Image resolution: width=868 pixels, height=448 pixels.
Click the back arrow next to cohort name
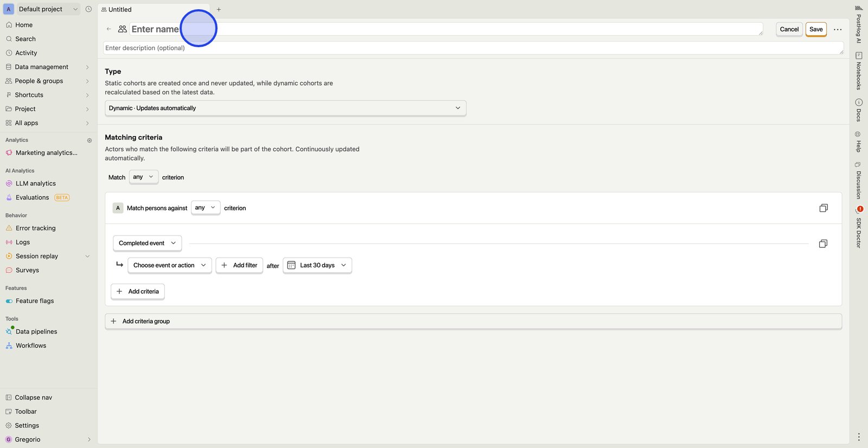pyautogui.click(x=109, y=29)
